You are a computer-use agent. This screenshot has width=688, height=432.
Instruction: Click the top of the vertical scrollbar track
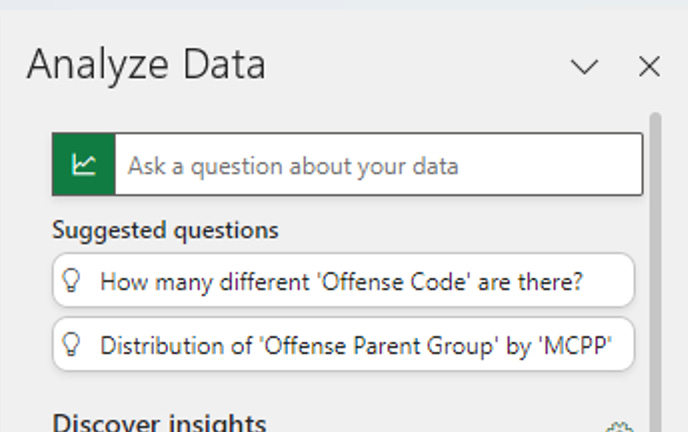(655, 118)
